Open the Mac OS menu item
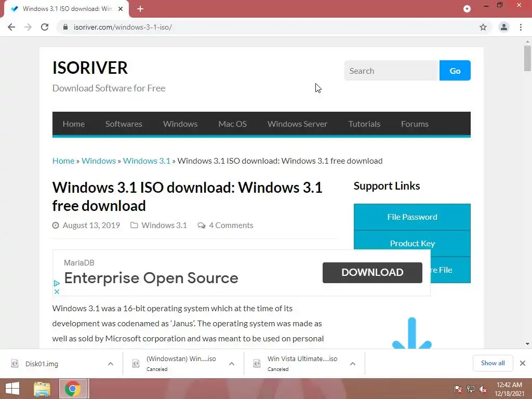Screen dimensions: 532x399 [x=232, y=124]
